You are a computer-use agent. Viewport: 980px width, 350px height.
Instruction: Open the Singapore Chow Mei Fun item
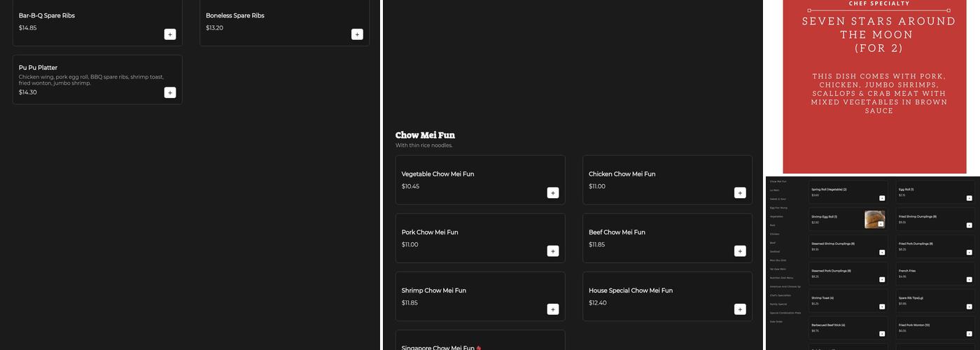coord(437,346)
